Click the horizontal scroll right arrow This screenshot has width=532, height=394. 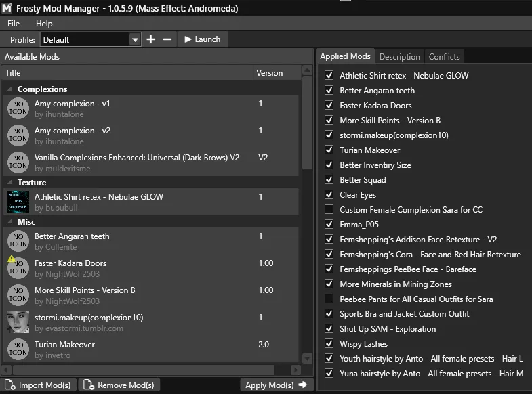pos(295,370)
